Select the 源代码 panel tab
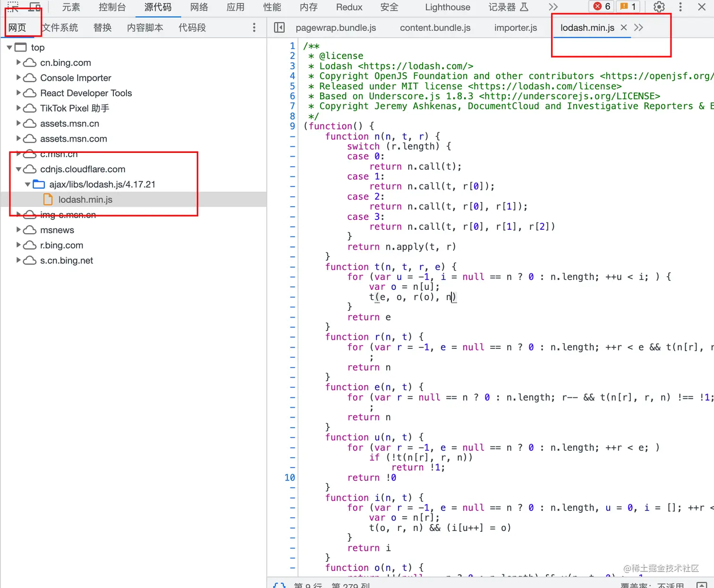Image resolution: width=714 pixels, height=588 pixels. point(158,7)
